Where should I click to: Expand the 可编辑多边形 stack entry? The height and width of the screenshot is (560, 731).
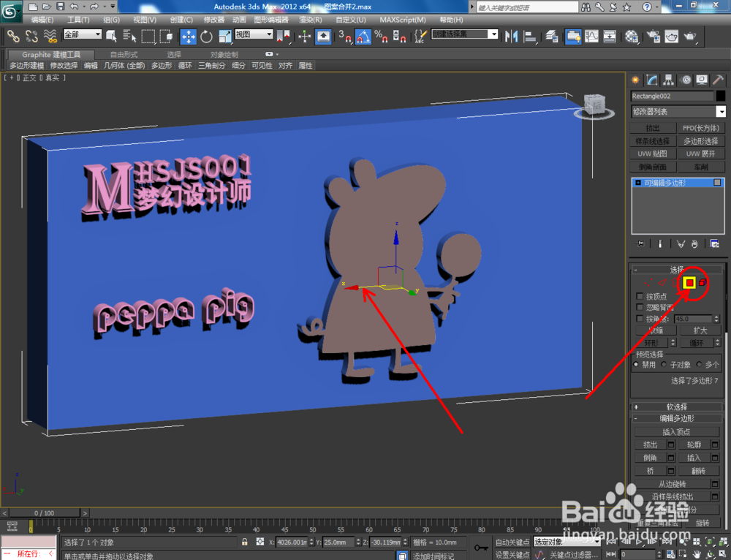tap(637, 183)
